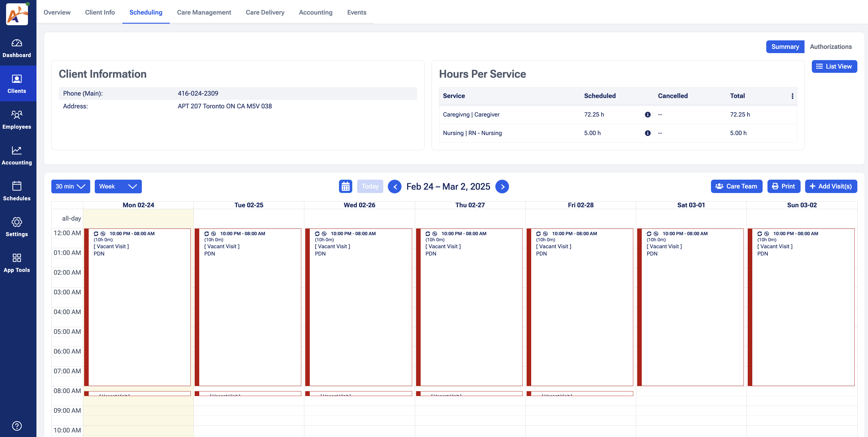The width and height of the screenshot is (868, 437).
Task: Switch to List View
Action: coord(834,67)
